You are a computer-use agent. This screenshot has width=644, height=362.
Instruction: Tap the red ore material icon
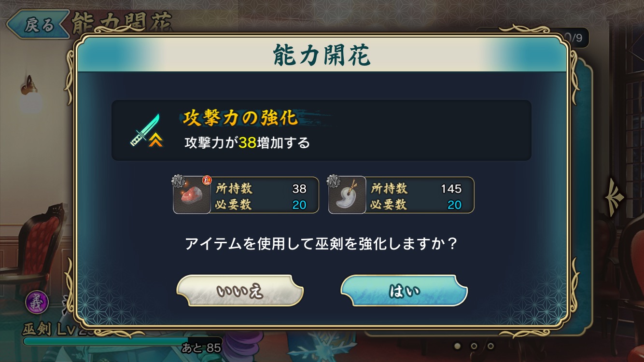coord(192,195)
